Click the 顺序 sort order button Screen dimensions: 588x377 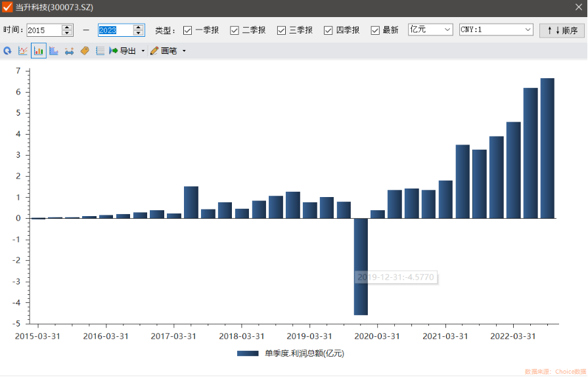562,30
